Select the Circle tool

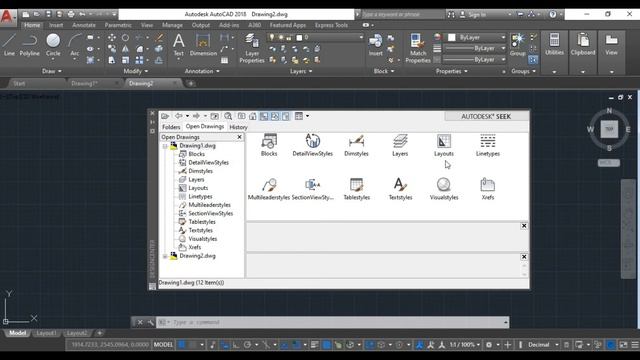(x=53, y=45)
